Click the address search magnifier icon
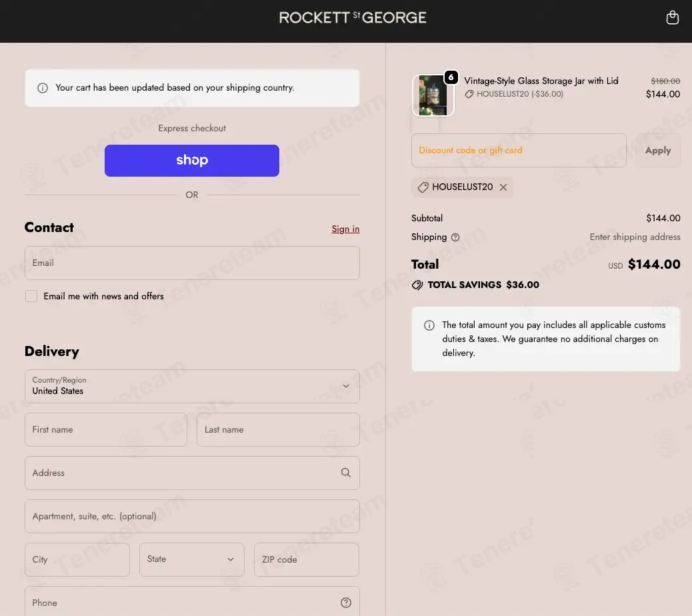The width and height of the screenshot is (692, 616). point(345,473)
